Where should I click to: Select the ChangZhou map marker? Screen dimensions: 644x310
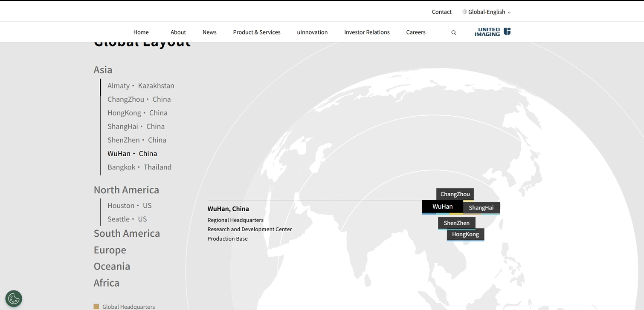point(455,194)
